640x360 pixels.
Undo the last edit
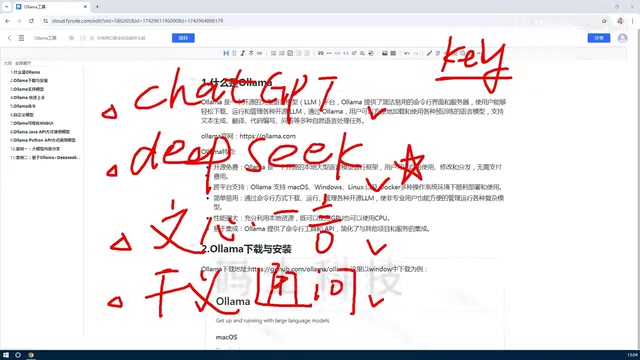(407, 53)
